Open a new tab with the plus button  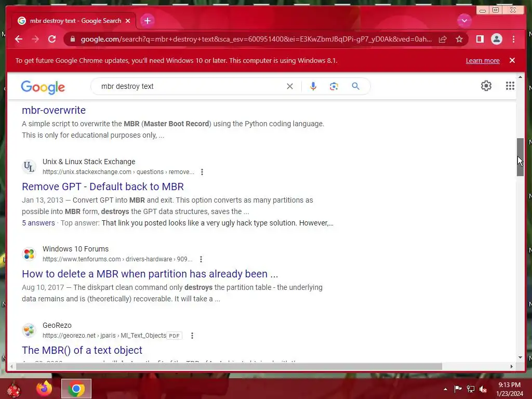click(147, 21)
